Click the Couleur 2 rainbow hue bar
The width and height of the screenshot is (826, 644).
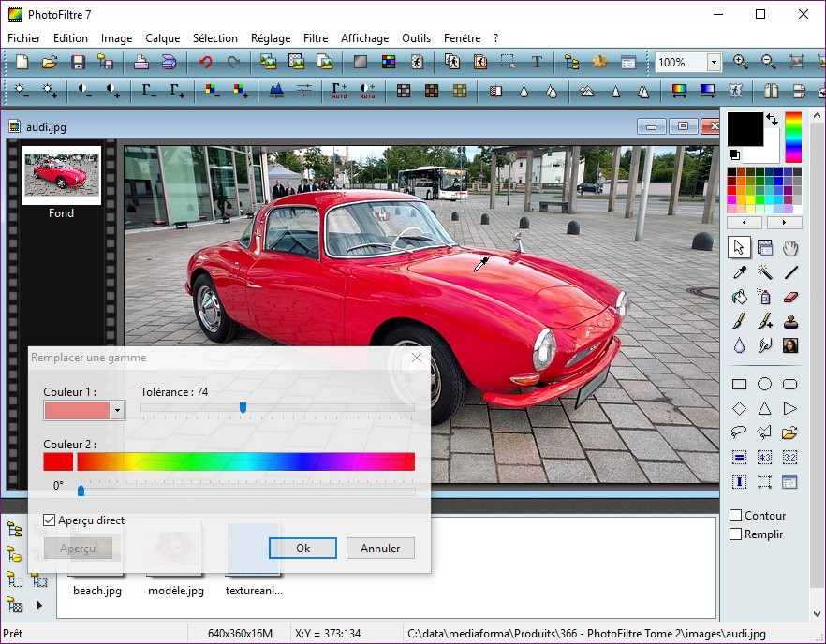[x=245, y=461]
